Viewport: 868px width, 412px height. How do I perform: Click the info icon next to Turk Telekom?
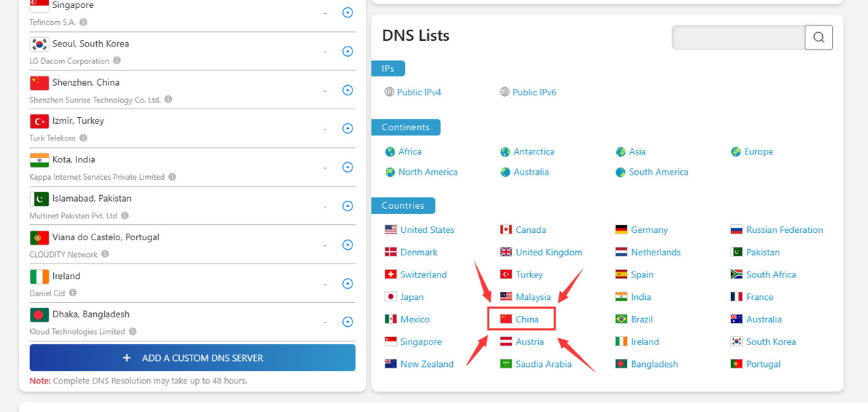[x=83, y=138]
